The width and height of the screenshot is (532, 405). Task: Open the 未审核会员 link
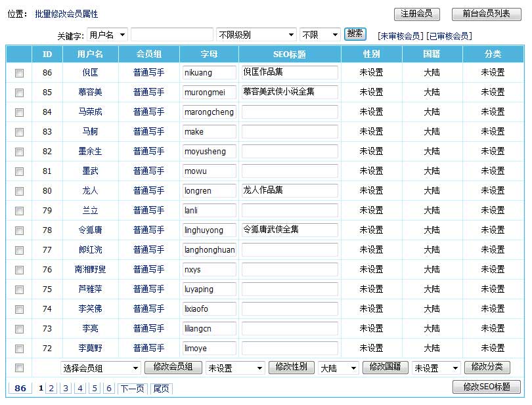401,36
